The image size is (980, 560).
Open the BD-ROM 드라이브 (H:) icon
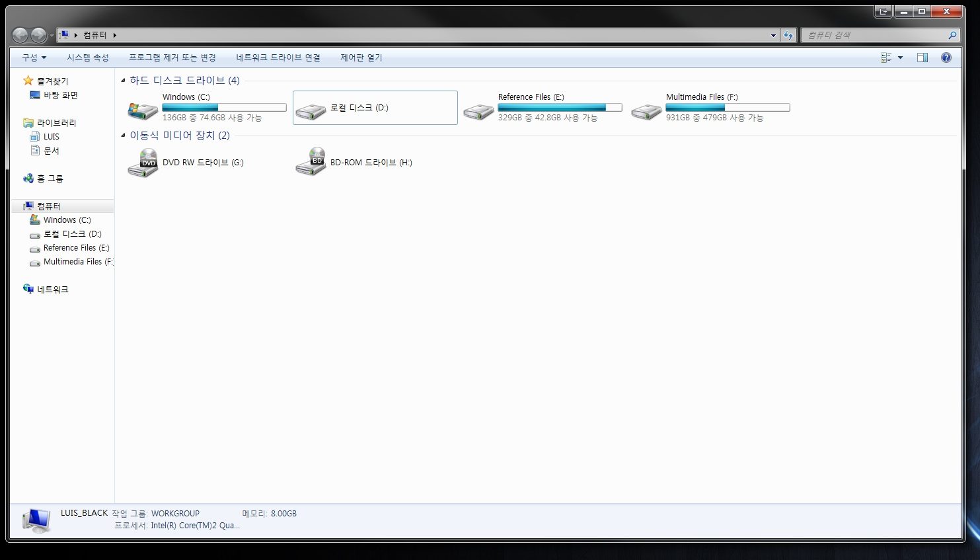click(x=311, y=163)
